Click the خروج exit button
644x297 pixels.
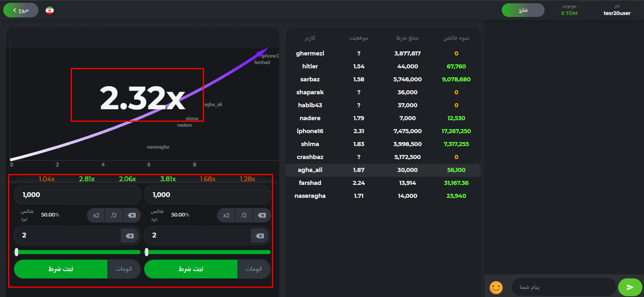[x=21, y=10]
